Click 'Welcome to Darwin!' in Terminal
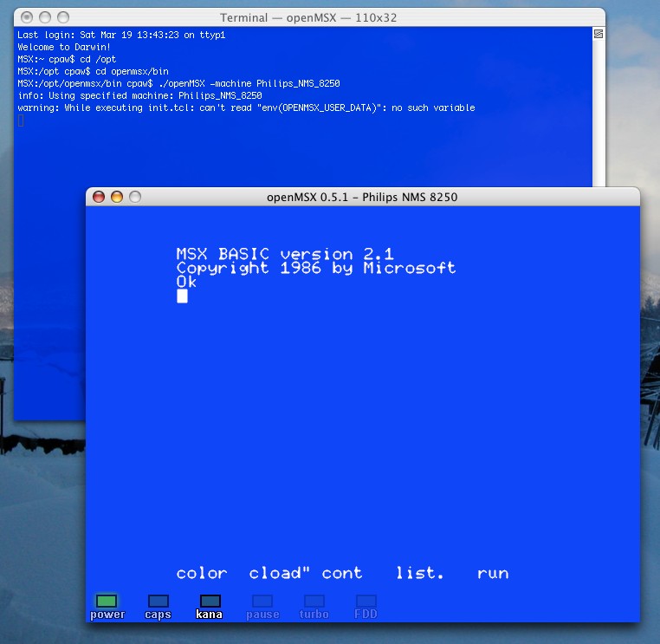The width and height of the screenshot is (660, 644). coord(64,47)
